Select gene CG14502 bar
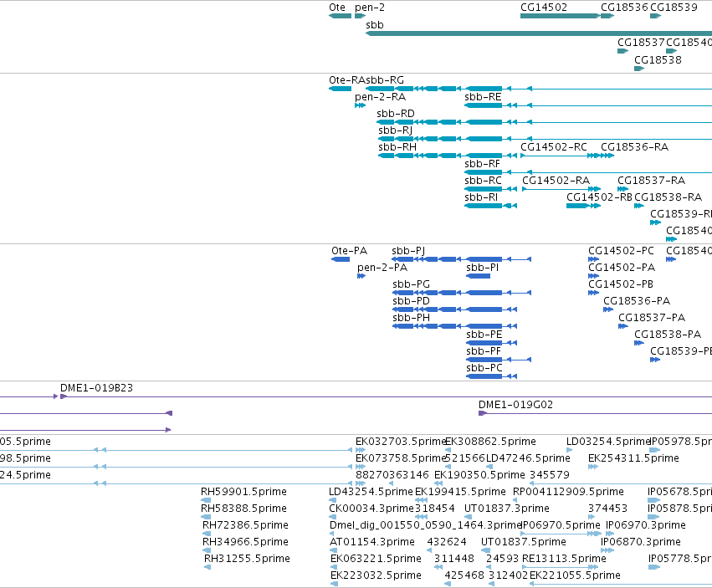This screenshot has width=712, height=588. 561,16
